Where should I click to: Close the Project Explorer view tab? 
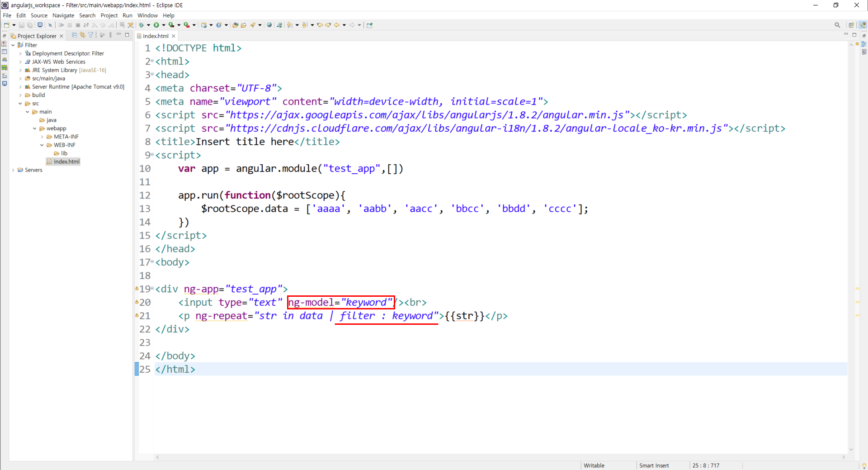61,36
